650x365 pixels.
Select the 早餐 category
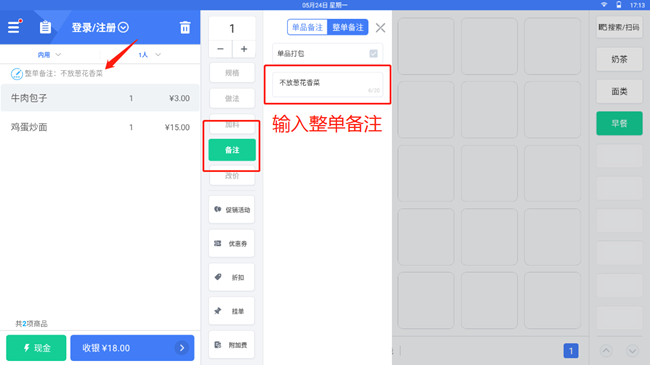tap(619, 123)
